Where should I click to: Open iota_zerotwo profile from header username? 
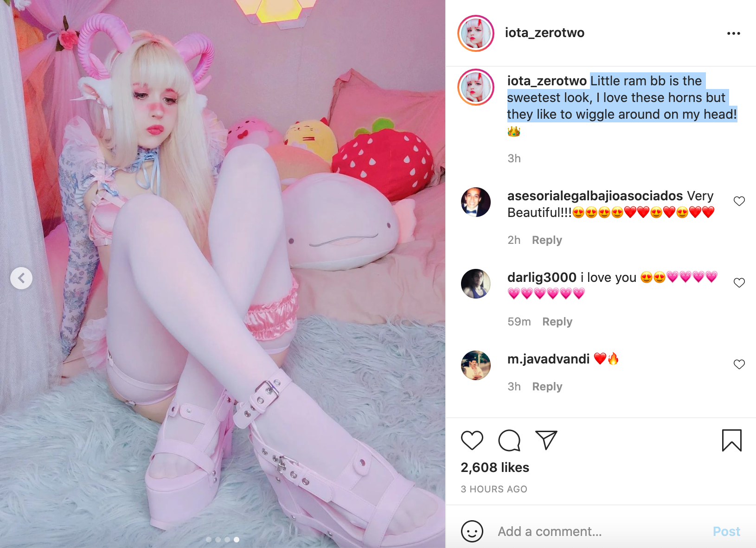pyautogui.click(x=545, y=33)
